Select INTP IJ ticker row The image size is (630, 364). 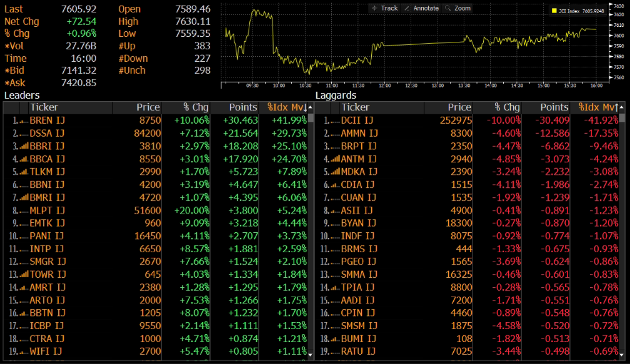pyautogui.click(x=47, y=249)
